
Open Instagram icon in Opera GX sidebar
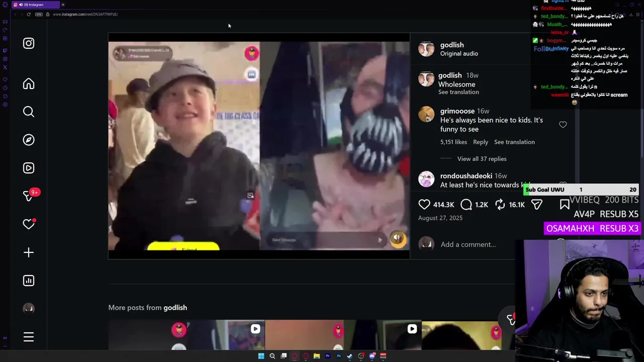(5, 59)
